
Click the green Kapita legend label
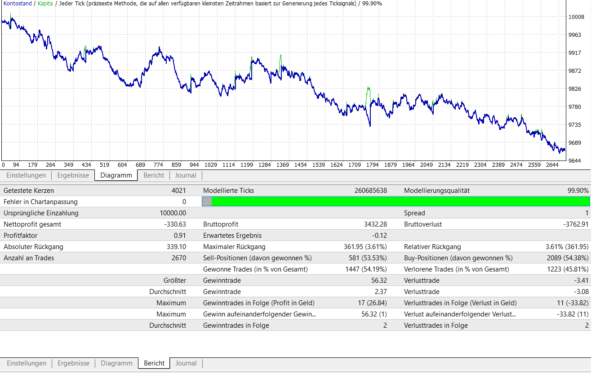coord(45,3)
